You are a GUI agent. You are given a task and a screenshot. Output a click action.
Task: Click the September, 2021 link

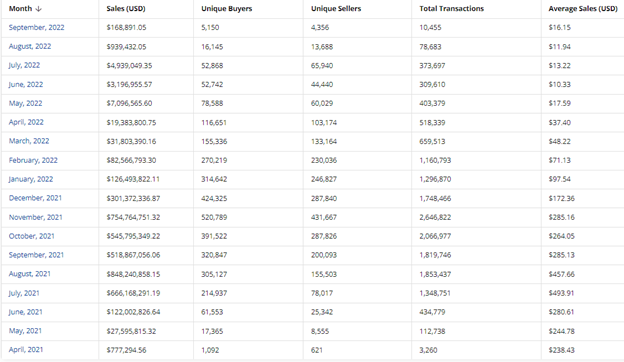[36, 255]
